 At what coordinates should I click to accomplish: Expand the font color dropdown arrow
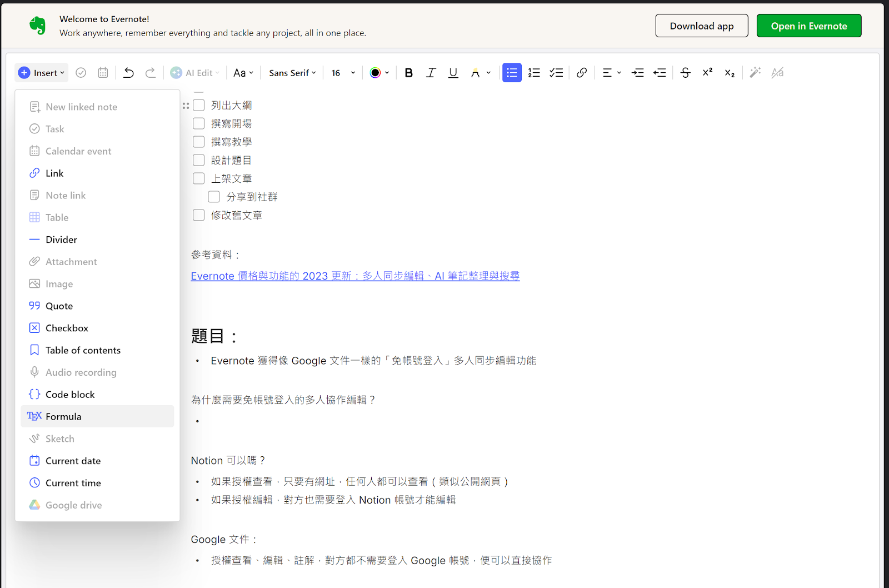click(387, 73)
